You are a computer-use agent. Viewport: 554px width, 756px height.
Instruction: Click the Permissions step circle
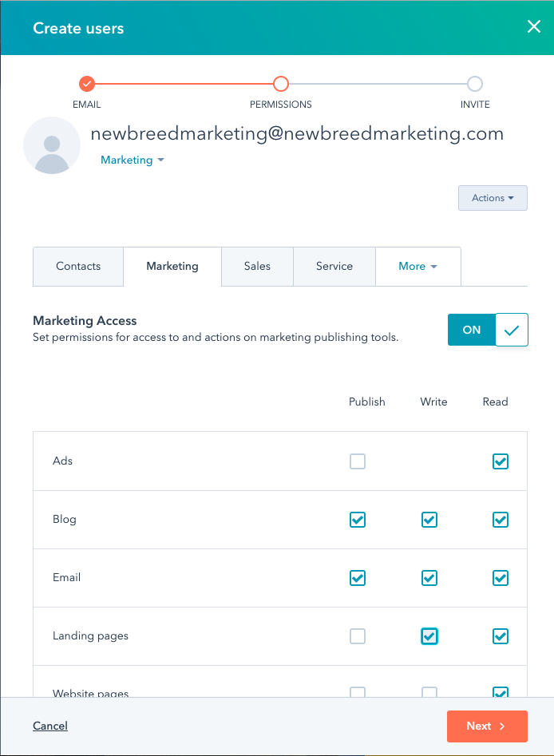280,84
